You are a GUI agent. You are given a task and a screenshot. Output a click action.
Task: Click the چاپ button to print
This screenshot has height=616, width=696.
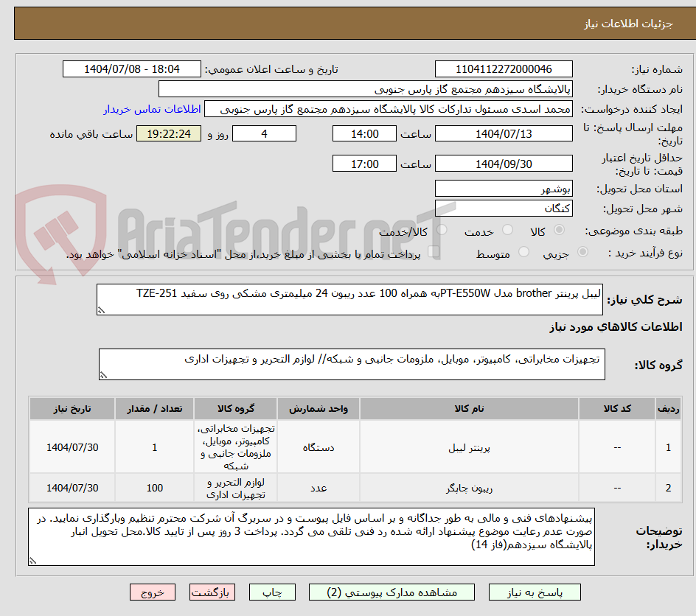point(272,592)
